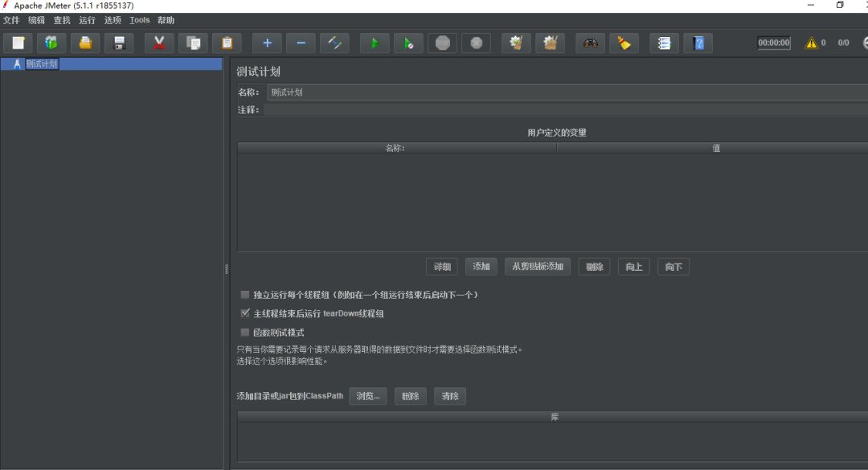Open the 查找 menu
This screenshot has height=470, width=868.
click(62, 20)
